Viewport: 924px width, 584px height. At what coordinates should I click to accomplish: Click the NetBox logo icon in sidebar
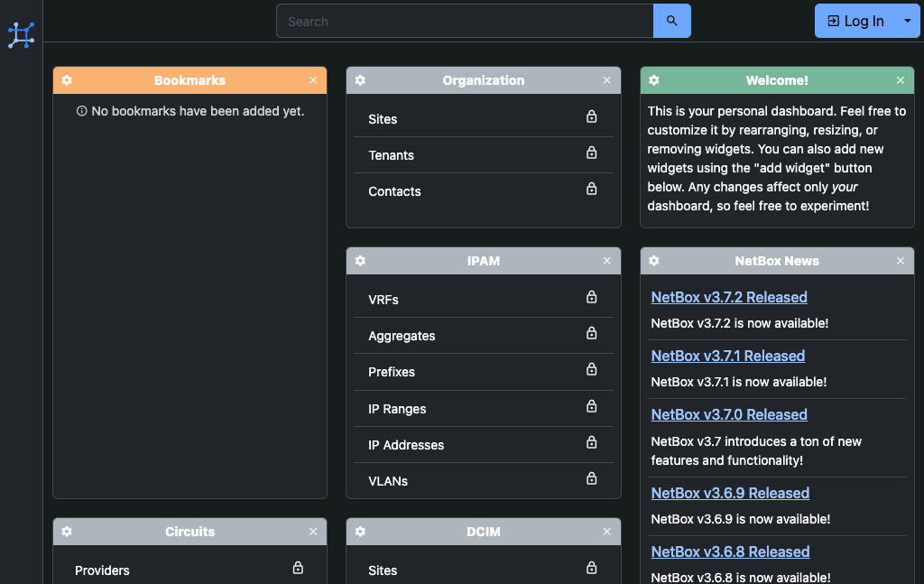point(22,35)
